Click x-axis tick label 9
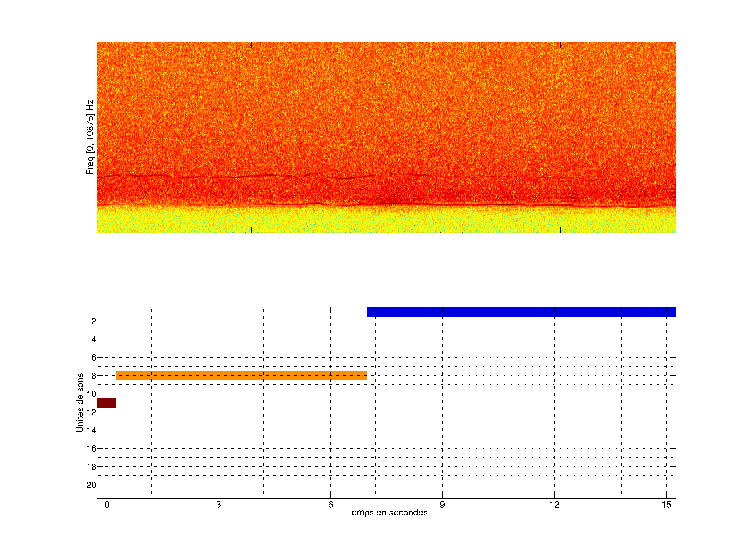The image size is (747, 560). point(442,505)
